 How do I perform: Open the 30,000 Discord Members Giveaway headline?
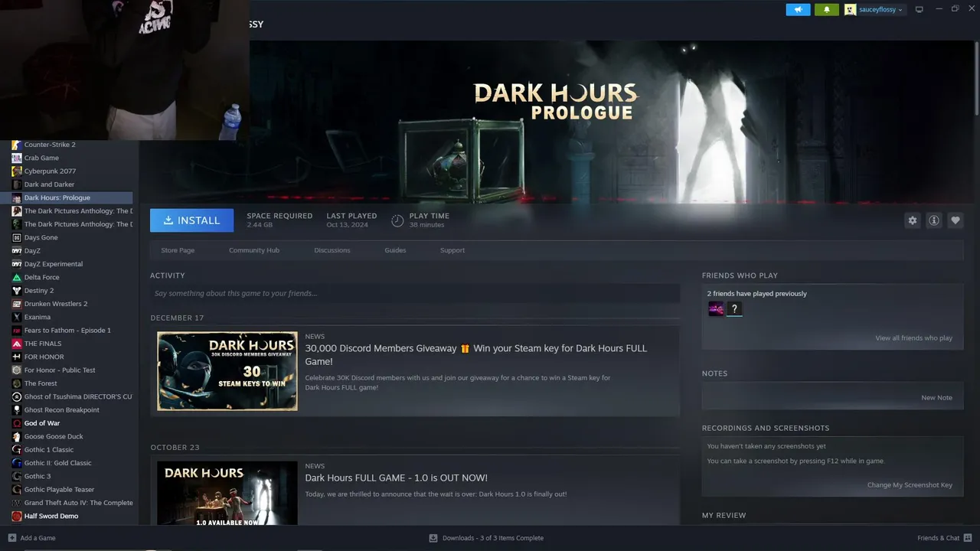(x=475, y=354)
